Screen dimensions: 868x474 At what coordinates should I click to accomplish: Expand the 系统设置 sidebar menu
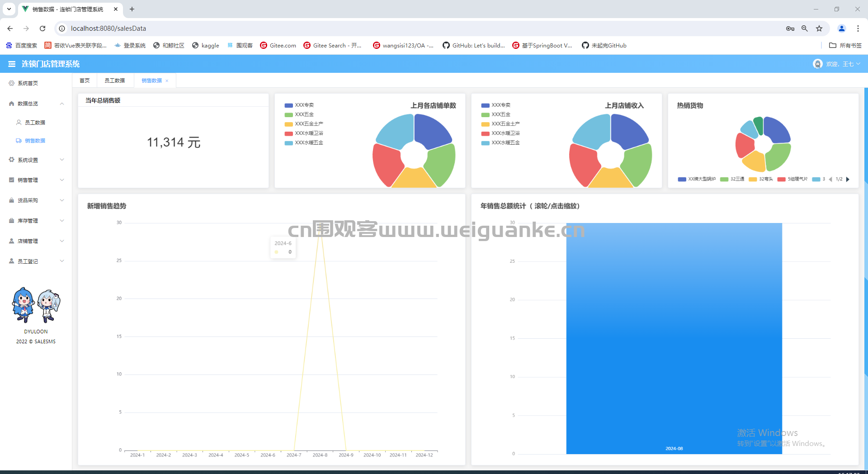point(36,160)
